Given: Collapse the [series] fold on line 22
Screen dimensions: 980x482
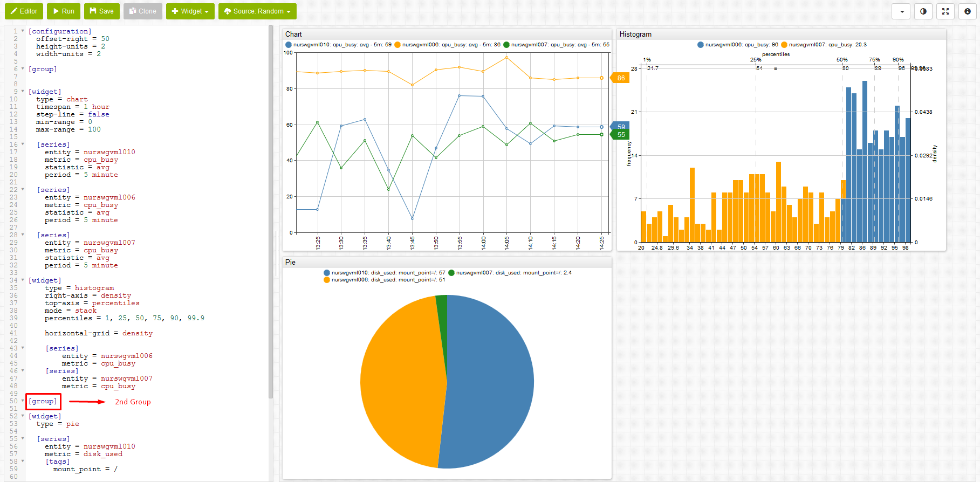Looking at the screenshot, I should (x=23, y=189).
